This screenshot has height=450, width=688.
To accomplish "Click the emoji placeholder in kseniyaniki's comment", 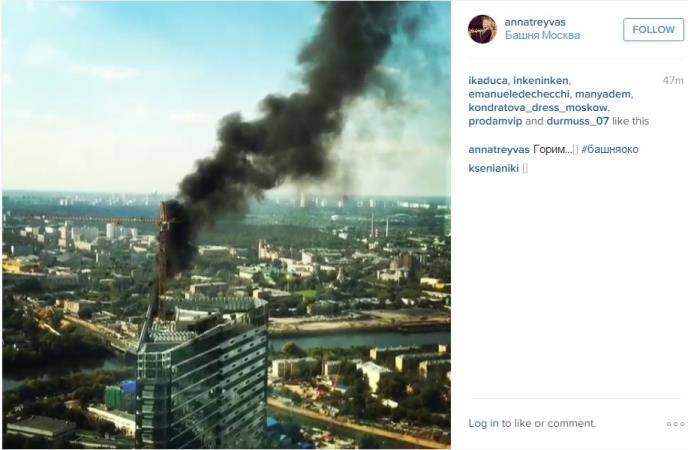I will [x=525, y=168].
